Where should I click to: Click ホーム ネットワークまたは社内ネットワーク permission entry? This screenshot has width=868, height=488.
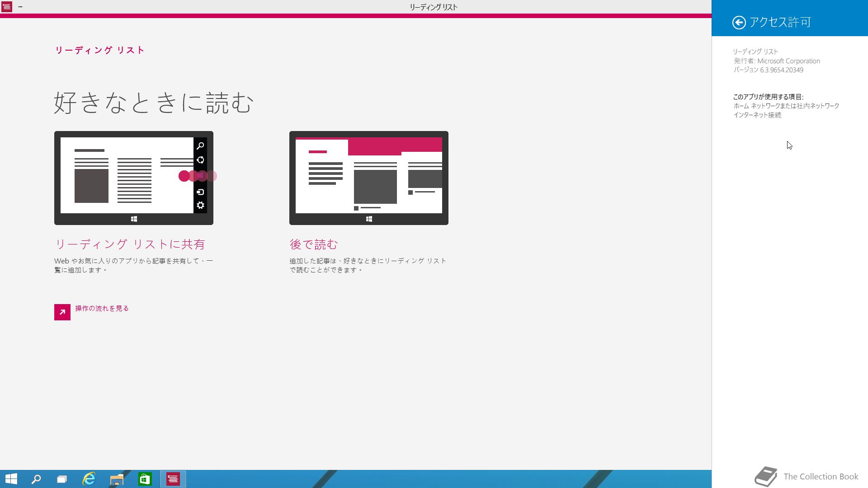coord(786,106)
